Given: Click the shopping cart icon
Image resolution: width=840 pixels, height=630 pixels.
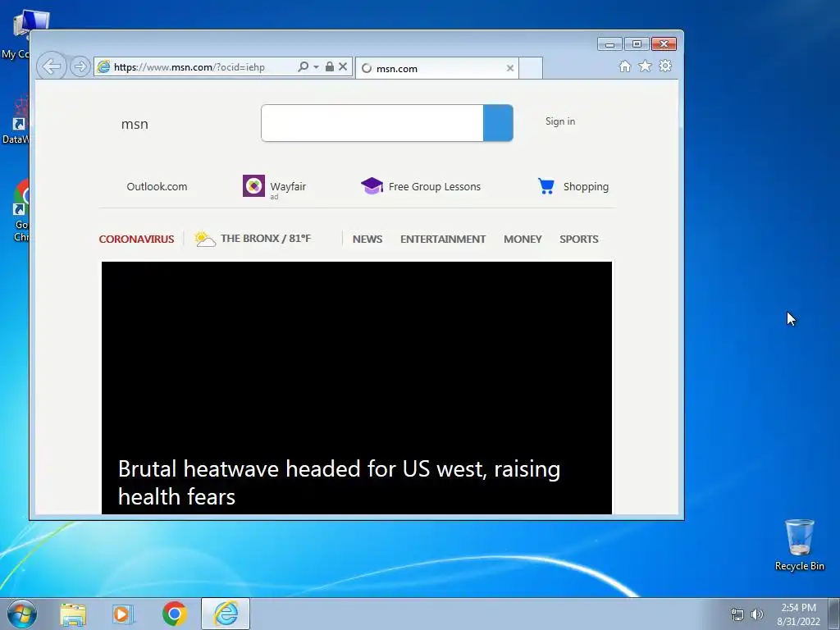Looking at the screenshot, I should point(546,186).
